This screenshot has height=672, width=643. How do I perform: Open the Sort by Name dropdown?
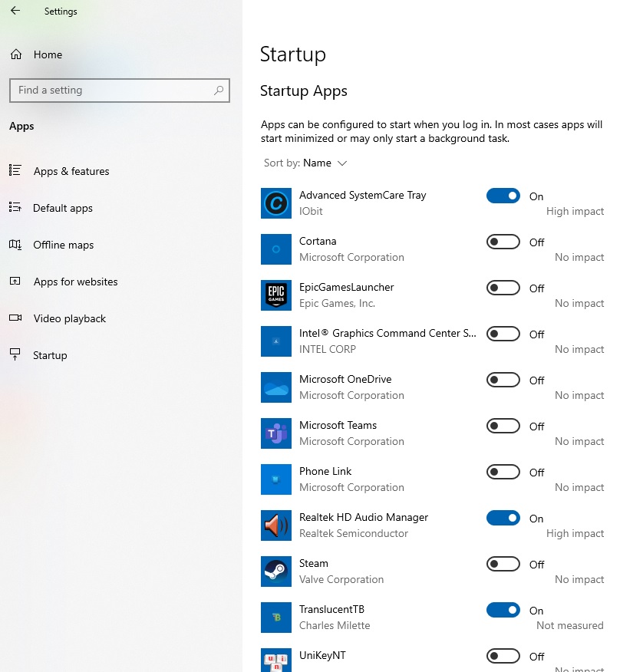305,163
